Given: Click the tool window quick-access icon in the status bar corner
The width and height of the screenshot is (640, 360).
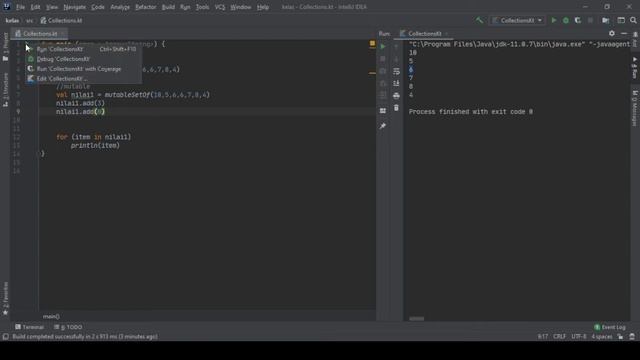Looking at the screenshot, I should pos(6,337).
